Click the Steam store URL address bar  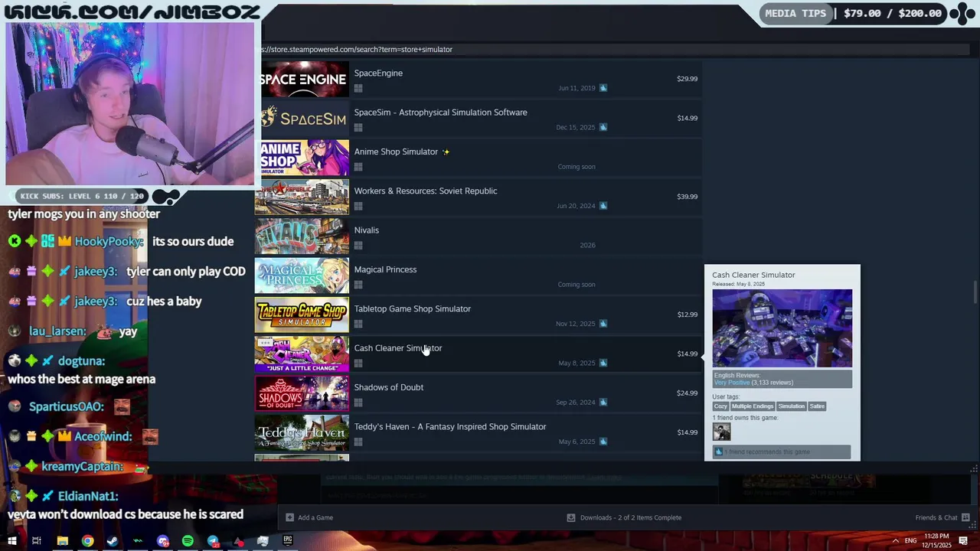click(x=615, y=50)
